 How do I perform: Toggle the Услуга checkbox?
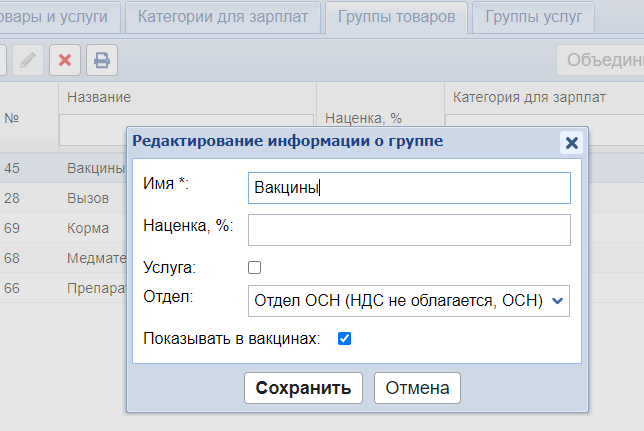[254, 268]
